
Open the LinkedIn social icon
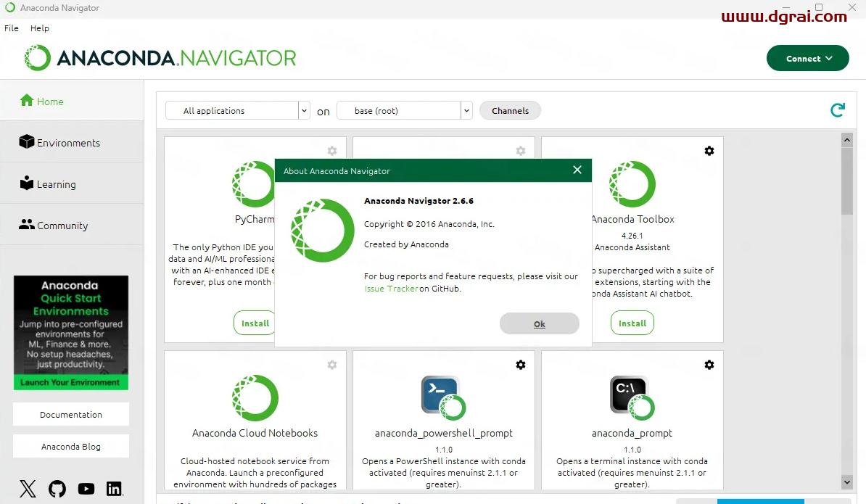115,489
